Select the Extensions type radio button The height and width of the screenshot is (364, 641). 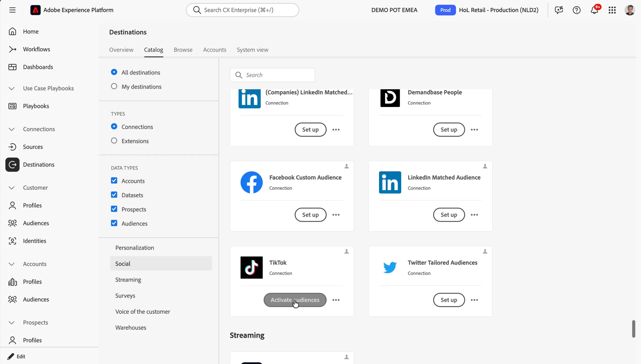[x=114, y=140]
